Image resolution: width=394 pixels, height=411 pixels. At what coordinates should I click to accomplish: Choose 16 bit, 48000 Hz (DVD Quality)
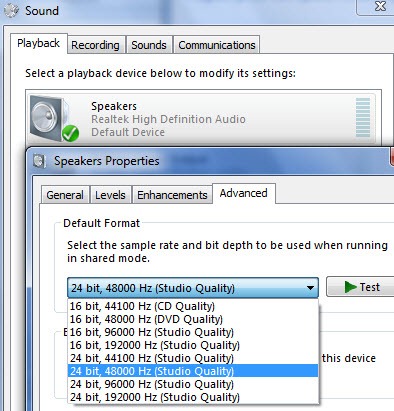[193, 319]
